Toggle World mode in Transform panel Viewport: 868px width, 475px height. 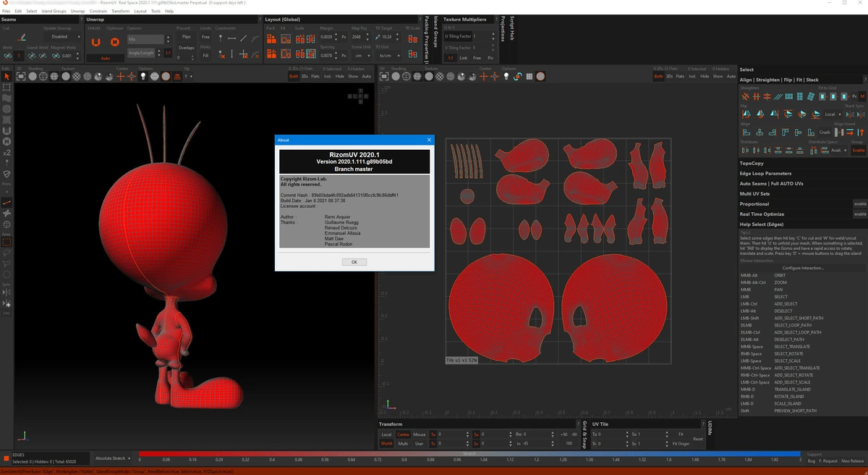tap(387, 443)
